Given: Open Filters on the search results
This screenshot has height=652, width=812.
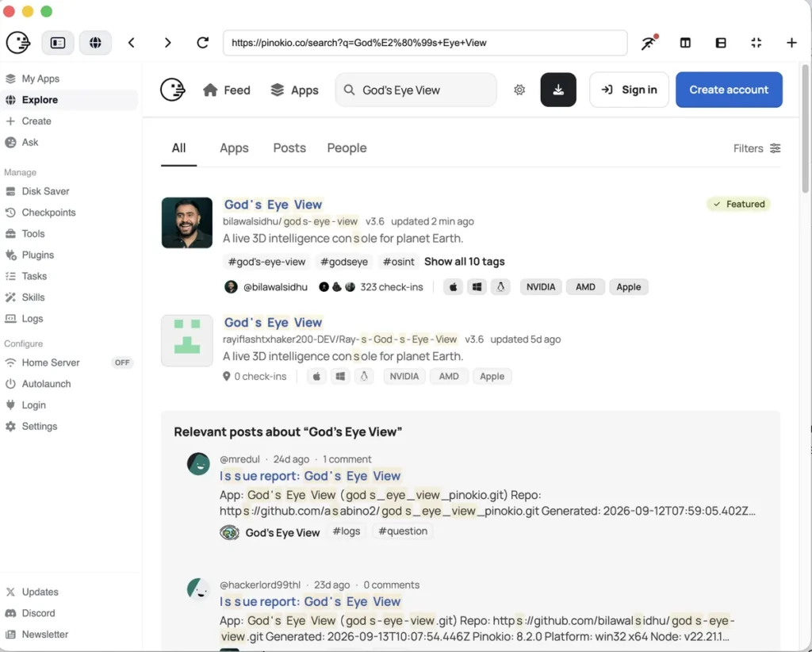Looking at the screenshot, I should (x=756, y=148).
